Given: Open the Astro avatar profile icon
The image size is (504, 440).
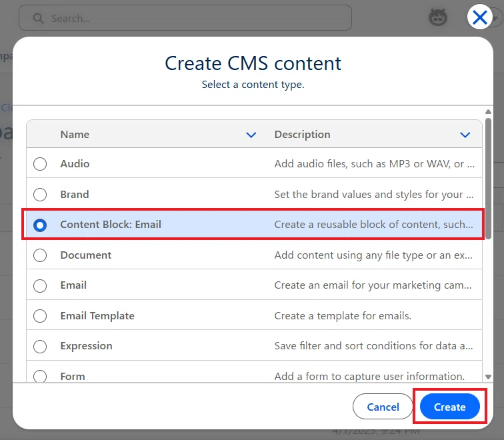Looking at the screenshot, I should tap(438, 17).
